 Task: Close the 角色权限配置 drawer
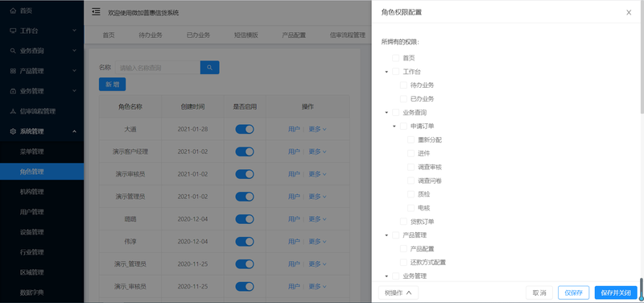pos(629,12)
